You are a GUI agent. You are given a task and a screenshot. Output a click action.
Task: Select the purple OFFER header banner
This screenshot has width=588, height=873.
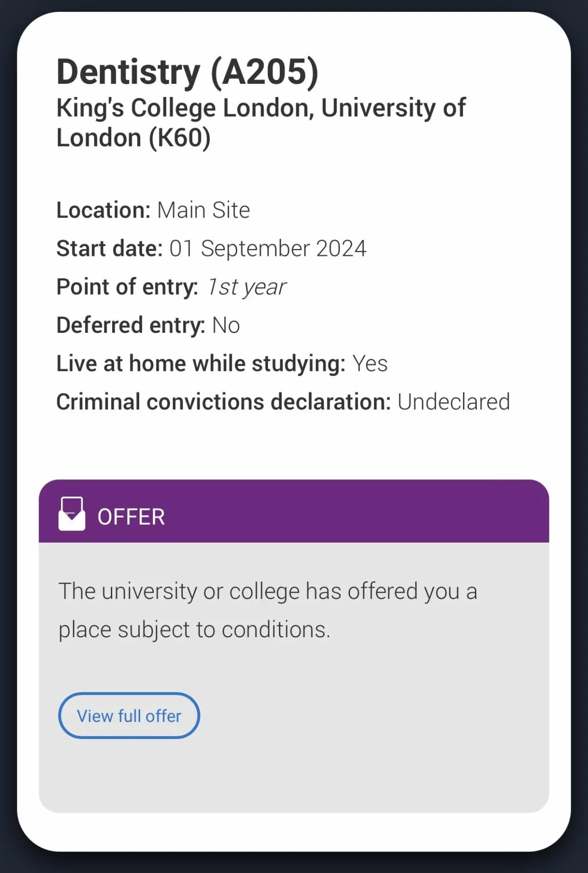click(294, 511)
